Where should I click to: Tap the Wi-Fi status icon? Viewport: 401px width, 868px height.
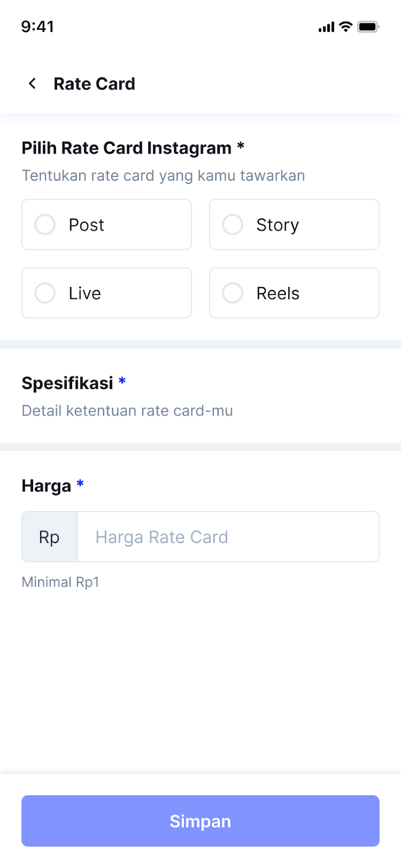pyautogui.click(x=346, y=27)
